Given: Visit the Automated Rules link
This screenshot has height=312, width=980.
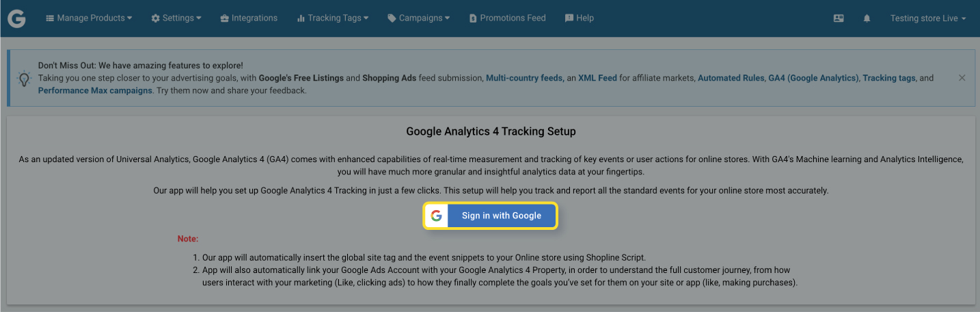Looking at the screenshot, I should tap(731, 78).
